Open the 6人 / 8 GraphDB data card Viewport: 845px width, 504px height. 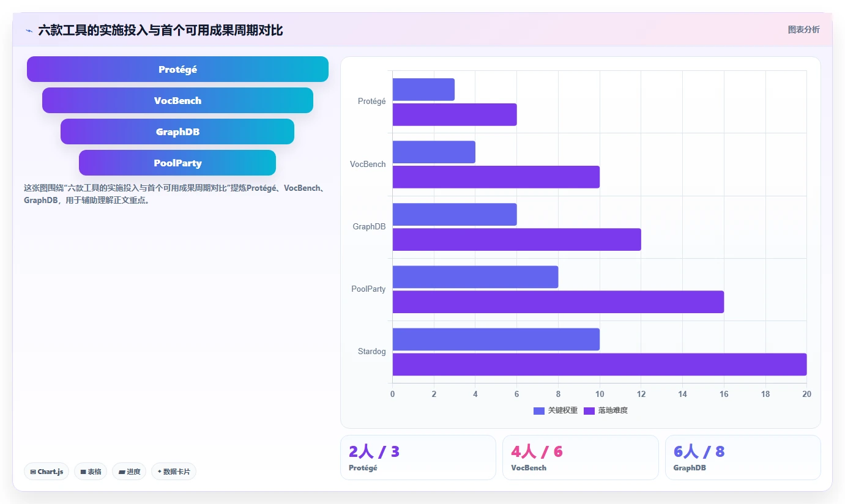tap(743, 458)
